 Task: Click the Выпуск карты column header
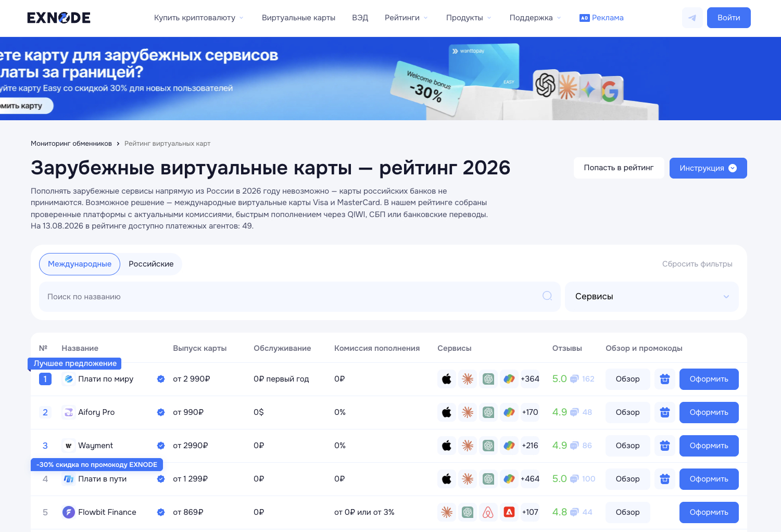200,348
